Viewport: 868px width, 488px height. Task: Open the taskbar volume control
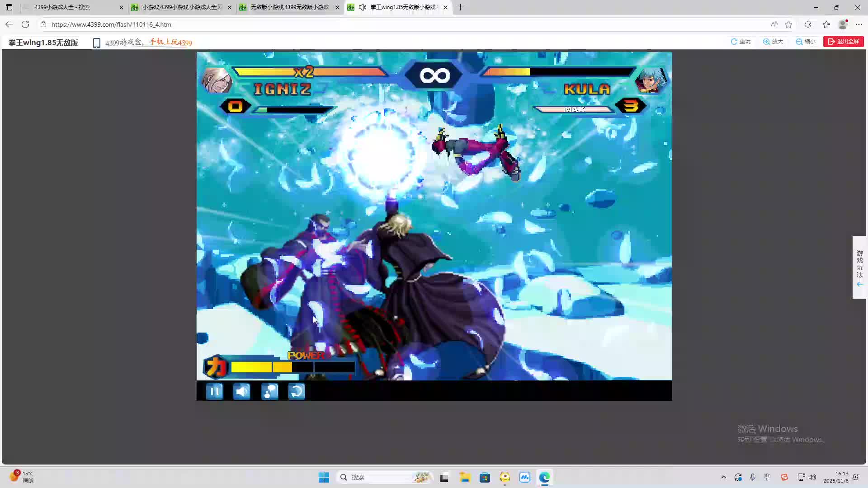pos(812,477)
